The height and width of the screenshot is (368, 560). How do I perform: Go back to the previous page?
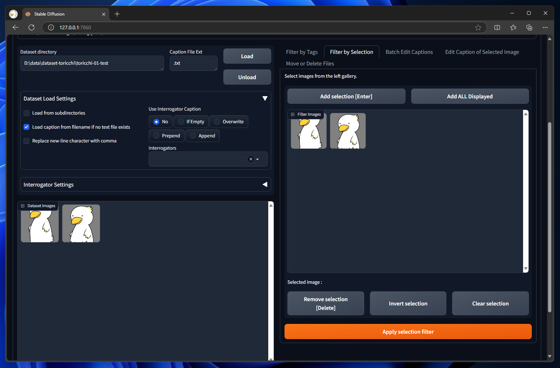[x=15, y=28]
